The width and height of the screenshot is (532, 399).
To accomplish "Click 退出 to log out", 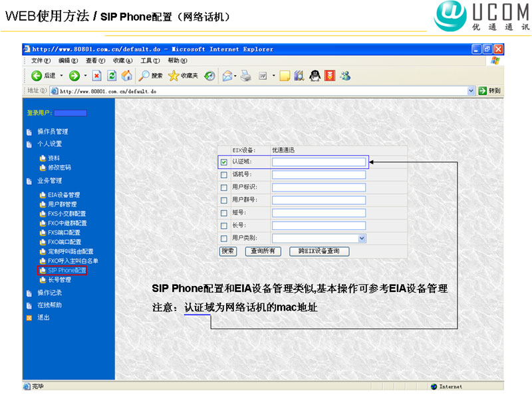I will point(43,318).
